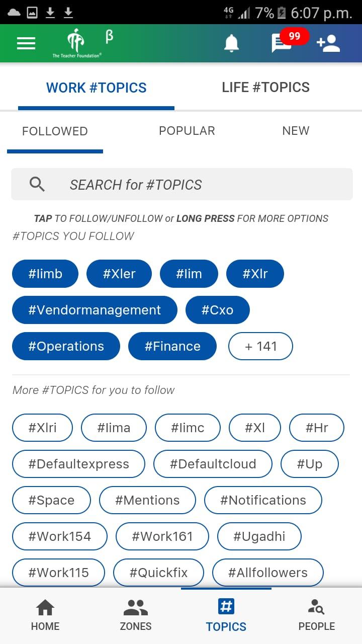This screenshot has height=644, width=362.
Task: Open Zones in bottom navigation
Action: 136,615
